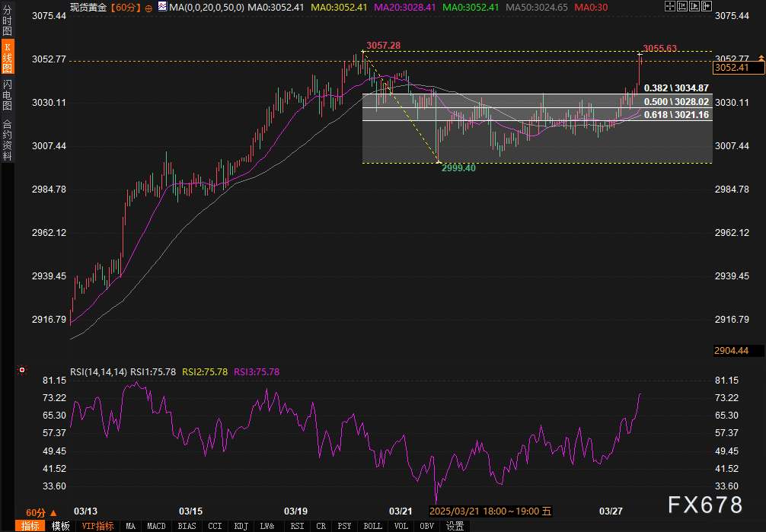Screen dimensions: 766x532
Task: Switch to the 闪电图 sidebar tab
Action: pyautogui.click(x=7, y=94)
